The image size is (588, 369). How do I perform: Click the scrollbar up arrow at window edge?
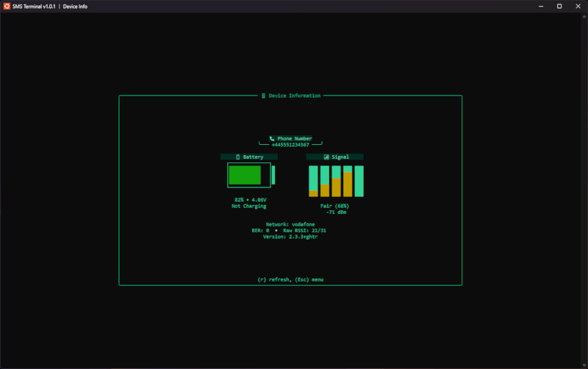pos(584,16)
